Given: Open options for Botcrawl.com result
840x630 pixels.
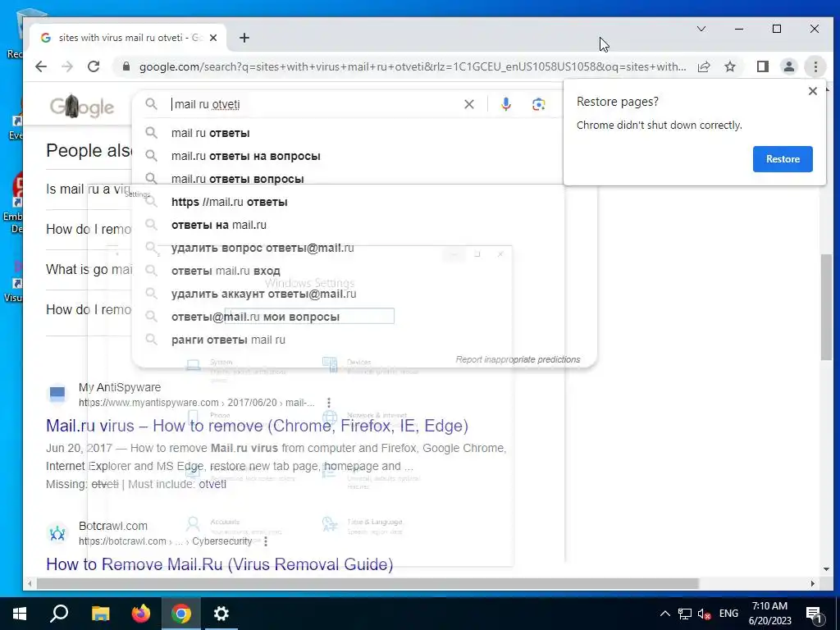Looking at the screenshot, I should click(266, 541).
